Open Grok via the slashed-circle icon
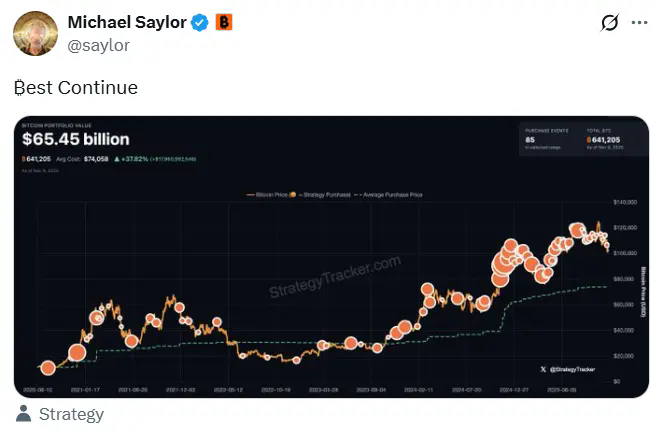This screenshot has width=654, height=431. (x=607, y=23)
